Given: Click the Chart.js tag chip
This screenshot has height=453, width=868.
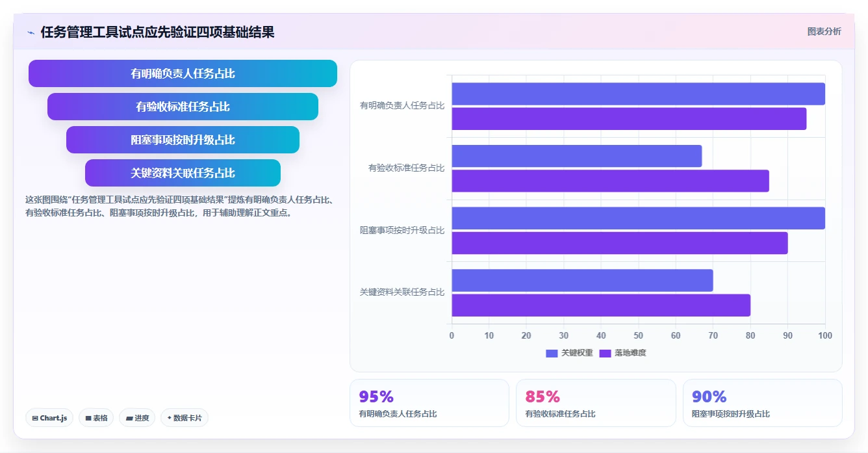Looking at the screenshot, I should [49, 418].
